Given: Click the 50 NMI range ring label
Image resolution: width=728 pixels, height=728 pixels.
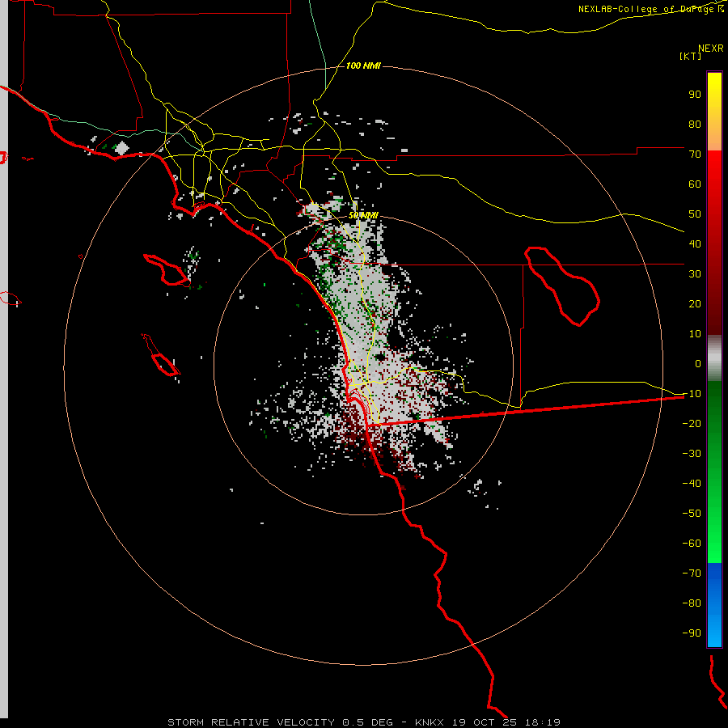Looking at the screenshot, I should point(363,216).
